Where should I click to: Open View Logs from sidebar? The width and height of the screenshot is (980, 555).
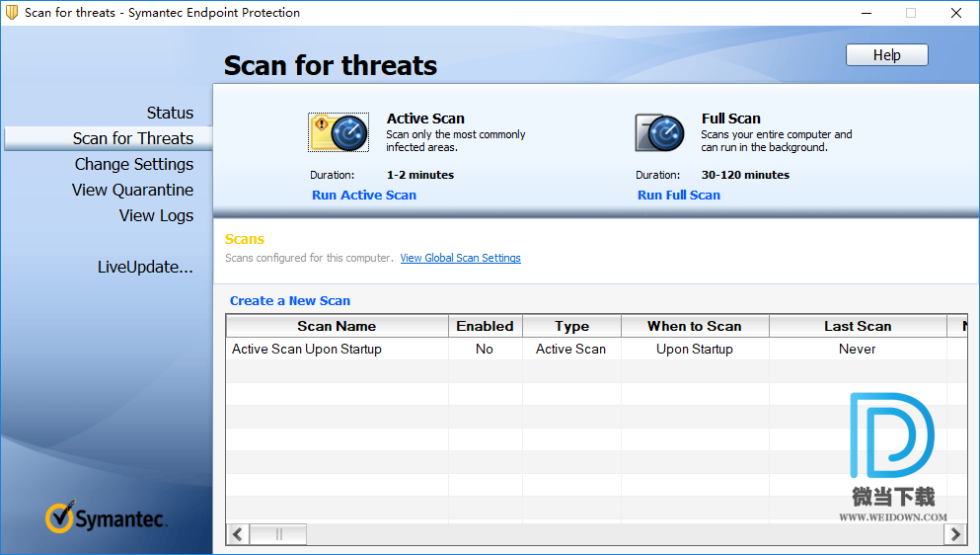(156, 215)
